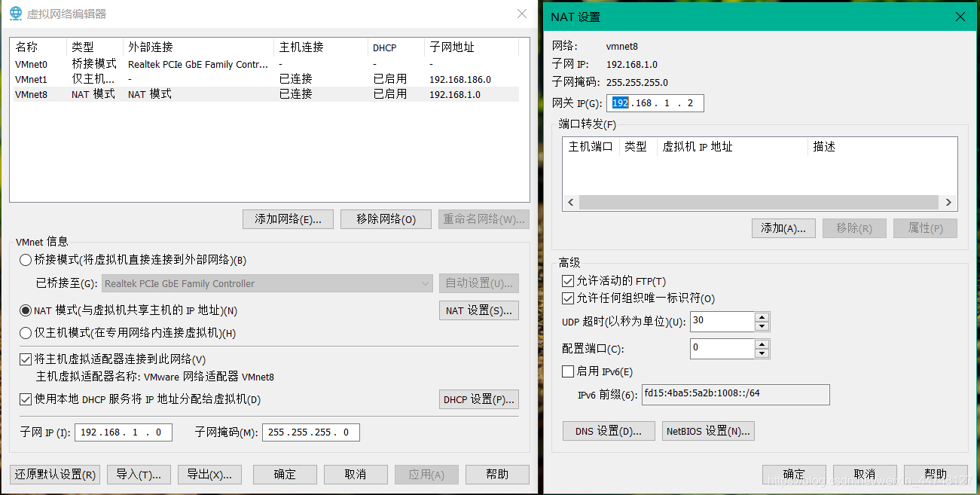Click the port forwarding horizontal scrollbar track
The width and height of the screenshot is (980, 495).
coord(759,203)
